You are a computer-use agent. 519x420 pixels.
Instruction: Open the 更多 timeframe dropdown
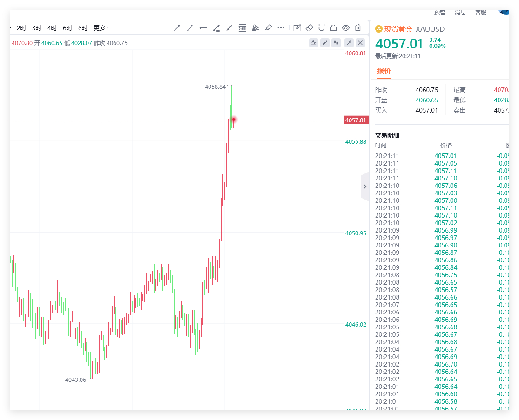(x=101, y=28)
